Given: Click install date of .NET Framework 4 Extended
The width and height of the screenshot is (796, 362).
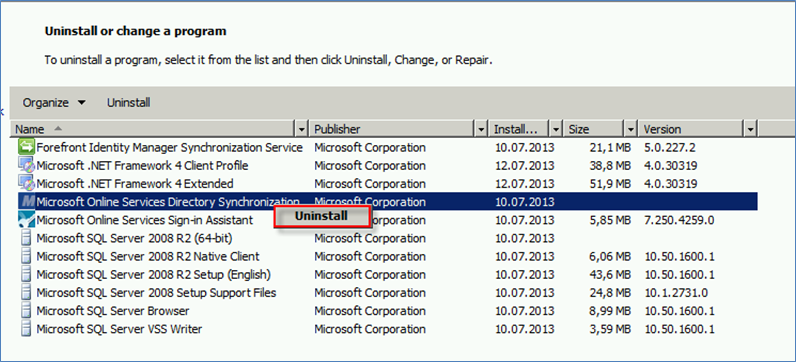Looking at the screenshot, I should click(x=525, y=183).
